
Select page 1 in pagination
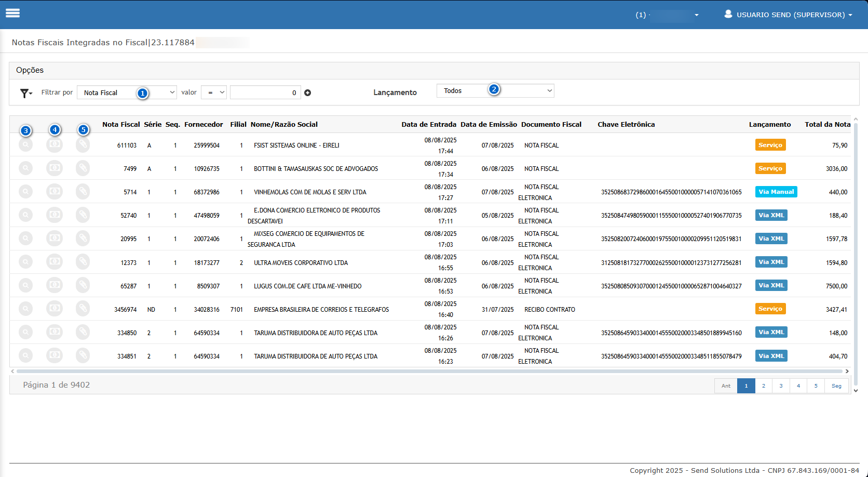tap(746, 386)
